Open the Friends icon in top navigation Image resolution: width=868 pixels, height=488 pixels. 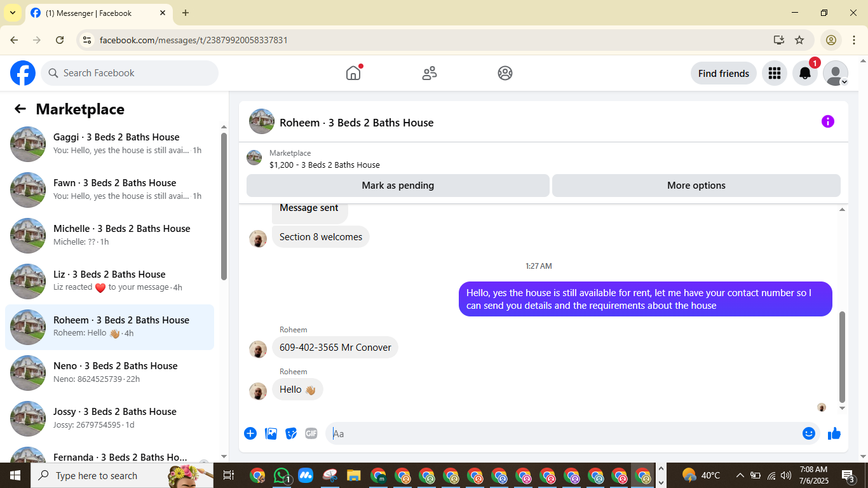pos(430,73)
